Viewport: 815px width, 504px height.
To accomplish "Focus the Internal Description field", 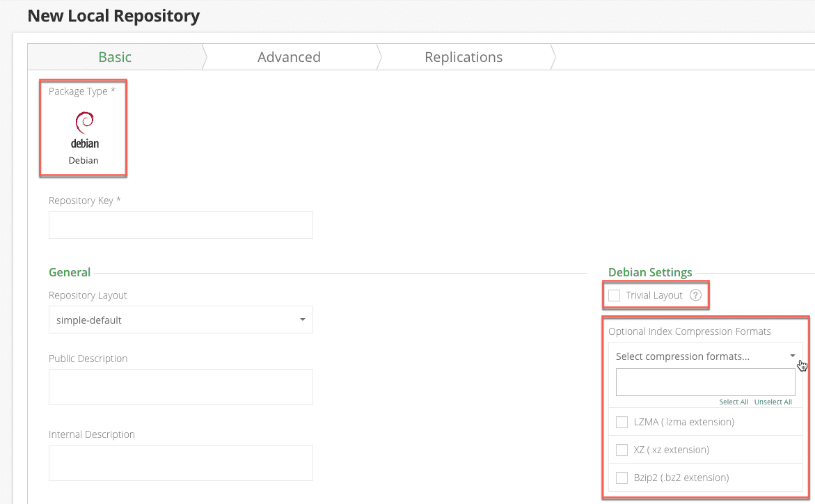I will pyautogui.click(x=180, y=462).
